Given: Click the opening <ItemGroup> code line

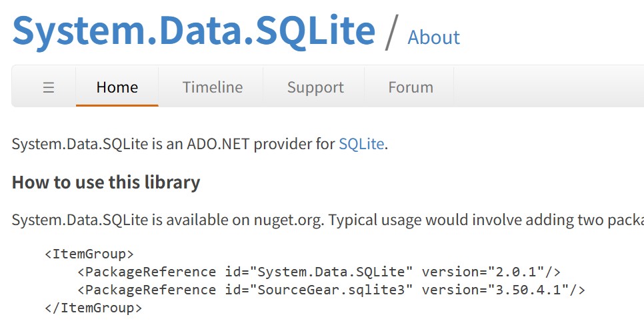Looking at the screenshot, I should click(x=89, y=254).
